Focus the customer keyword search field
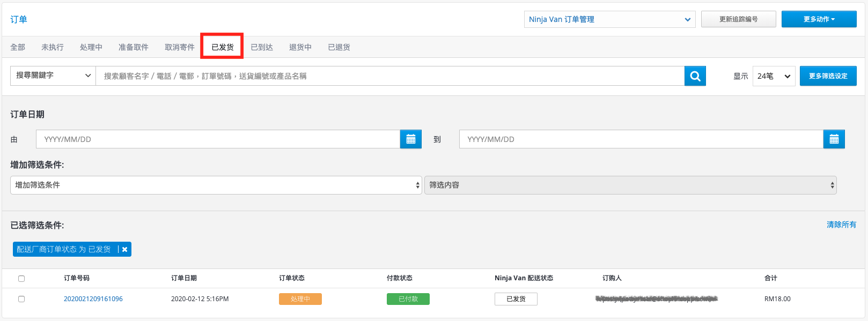The image size is (868, 321). [390, 76]
